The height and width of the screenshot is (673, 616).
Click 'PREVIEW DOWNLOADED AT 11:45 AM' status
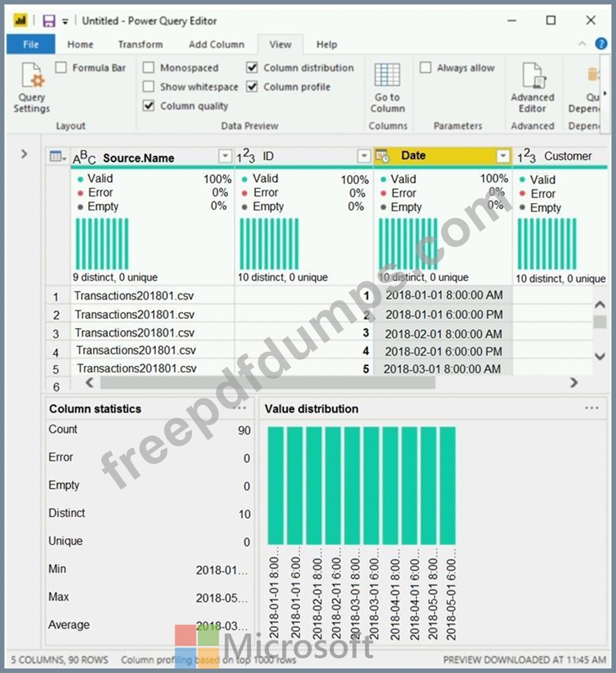coord(524,660)
